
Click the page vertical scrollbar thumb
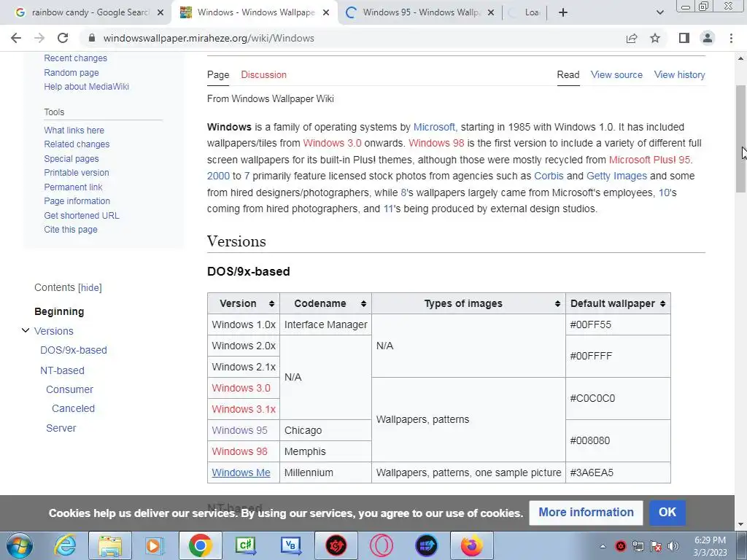coord(740,138)
